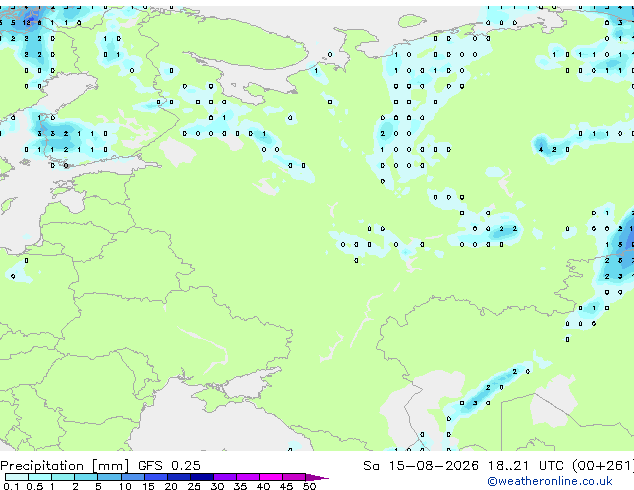Choose the 35–40 mm violet legend swatch

(248, 477)
